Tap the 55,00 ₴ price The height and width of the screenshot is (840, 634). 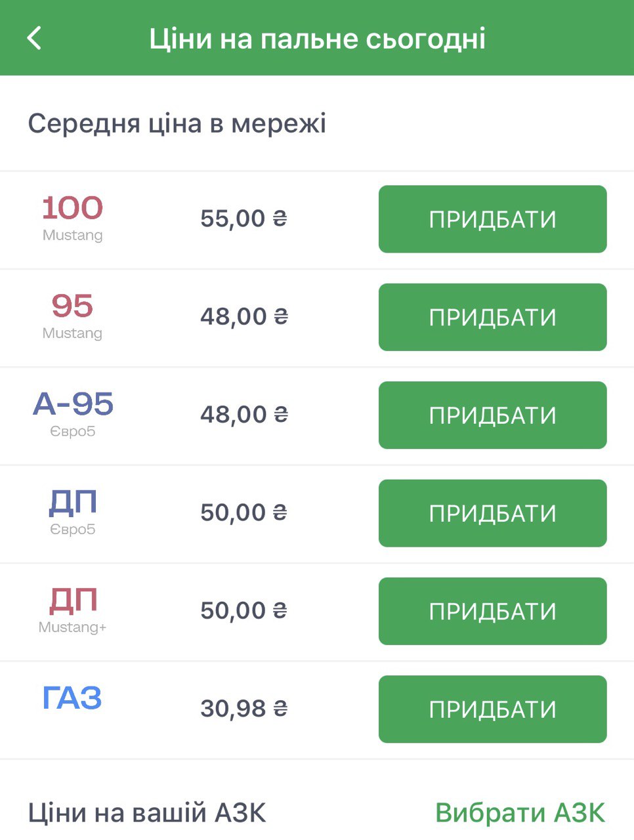[x=243, y=219]
